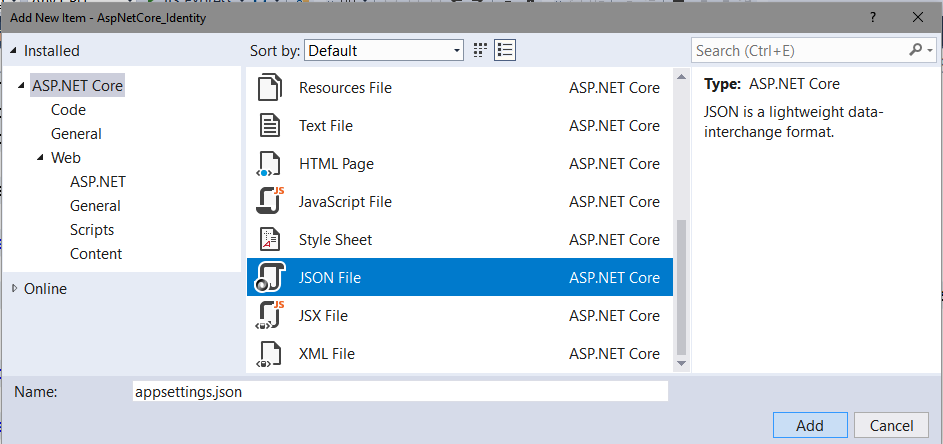The height and width of the screenshot is (444, 943).
Task: Switch to small icons view
Action: tap(479, 51)
